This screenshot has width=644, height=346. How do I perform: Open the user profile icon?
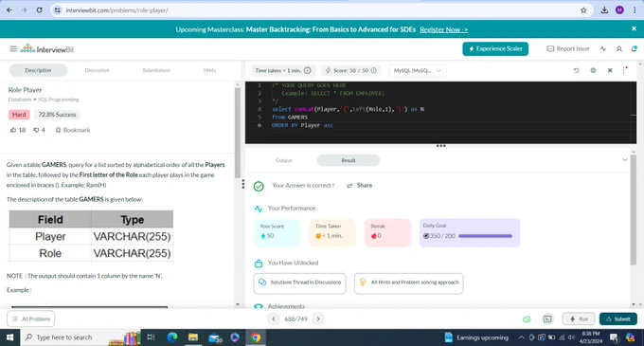click(619, 49)
